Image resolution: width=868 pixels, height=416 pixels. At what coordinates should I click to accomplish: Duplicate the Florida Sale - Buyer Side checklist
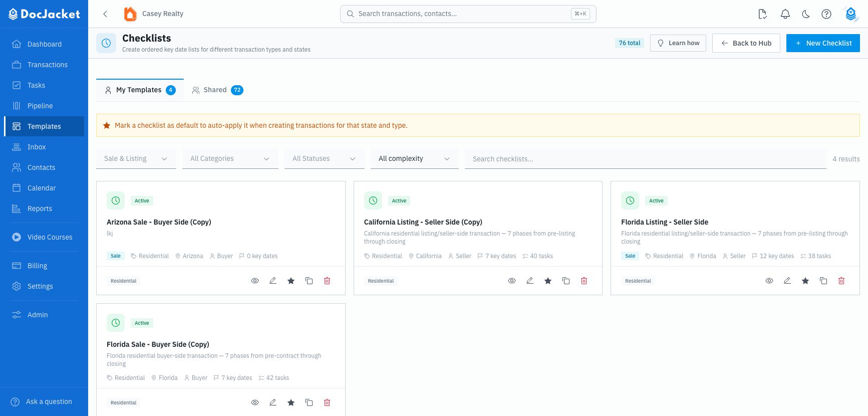(309, 402)
